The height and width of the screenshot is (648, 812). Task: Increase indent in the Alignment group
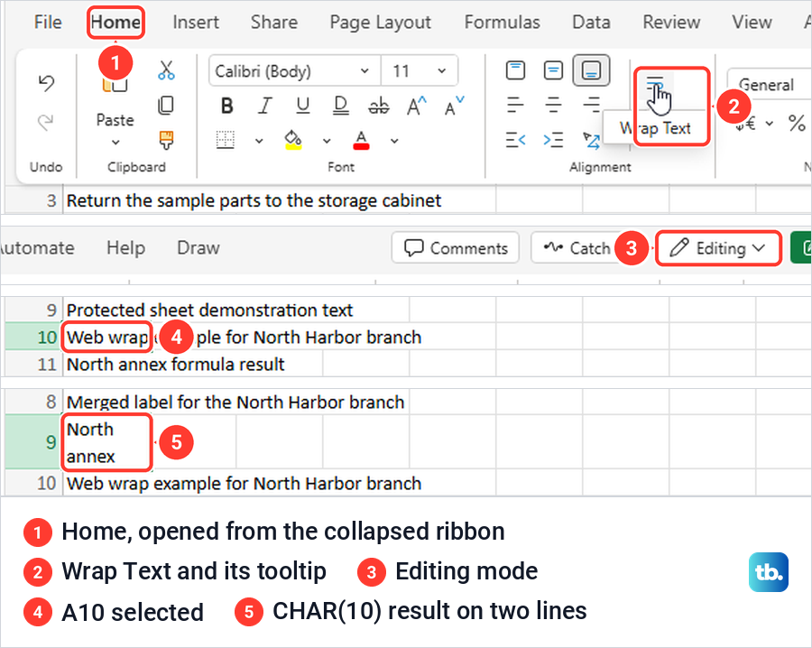point(554,140)
